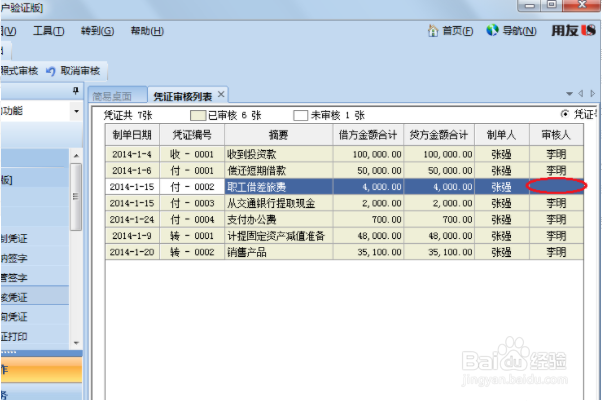Click the 用友 U8 logo

click(574, 30)
